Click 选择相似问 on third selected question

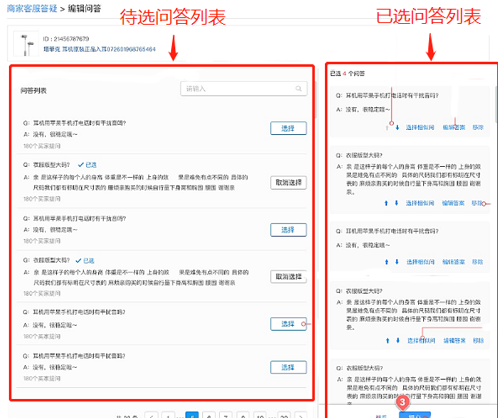420,262
